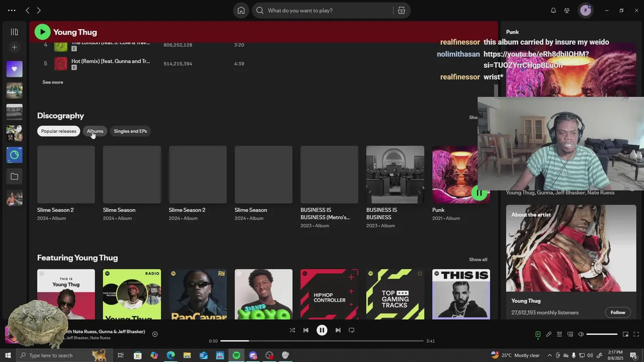Toggle repeat mode
The height and width of the screenshot is (362, 644).
(352, 330)
